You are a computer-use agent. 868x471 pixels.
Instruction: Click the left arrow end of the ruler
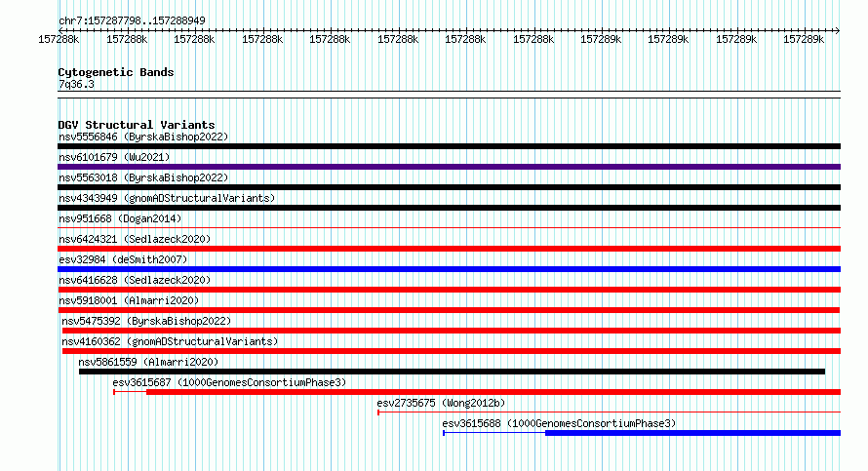(x=60, y=30)
